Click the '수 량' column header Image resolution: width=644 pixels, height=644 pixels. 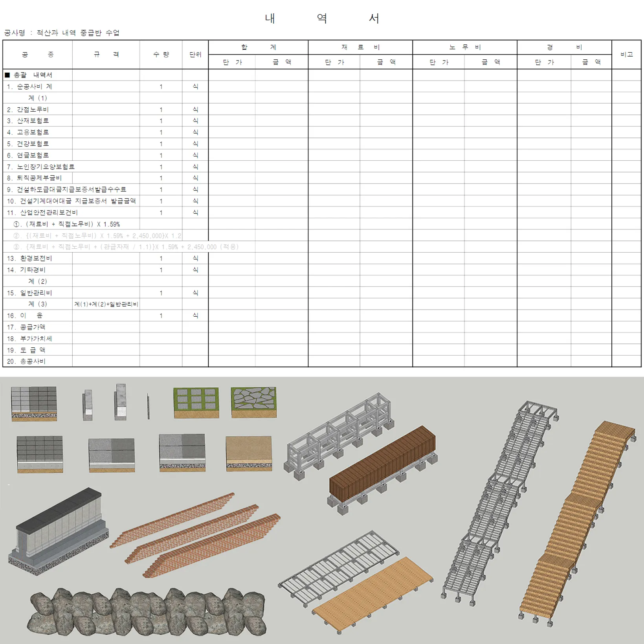pos(161,55)
